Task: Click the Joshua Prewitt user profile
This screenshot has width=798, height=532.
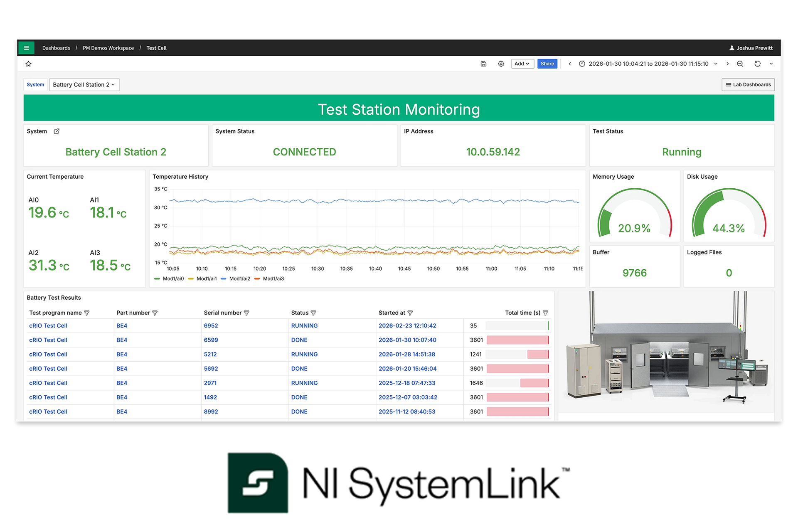Action: coord(751,48)
